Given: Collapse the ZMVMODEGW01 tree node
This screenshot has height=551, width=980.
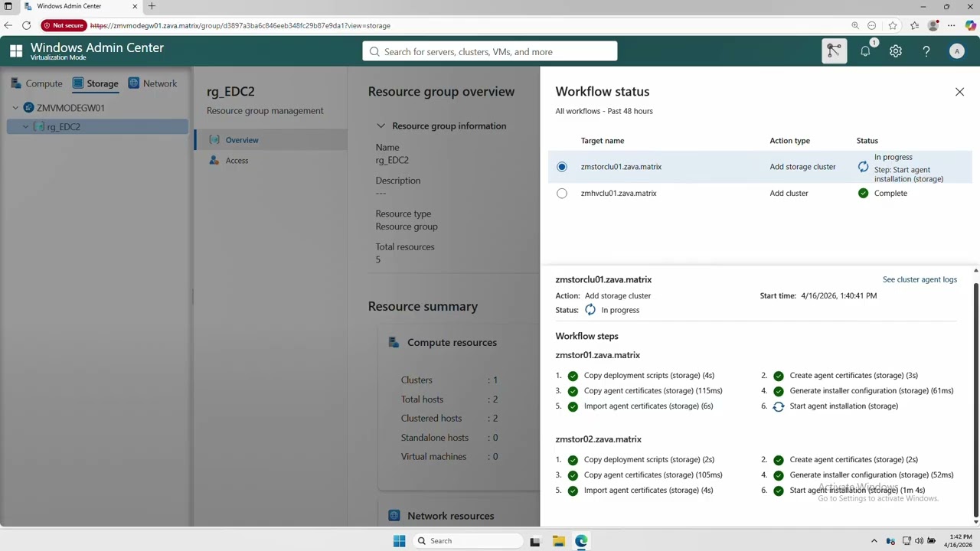Looking at the screenshot, I should (x=15, y=108).
